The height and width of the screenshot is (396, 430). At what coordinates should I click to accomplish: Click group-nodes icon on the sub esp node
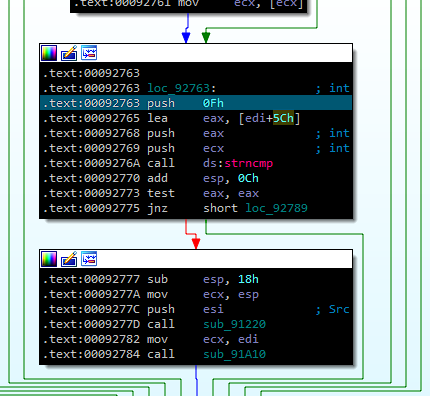[89, 259]
